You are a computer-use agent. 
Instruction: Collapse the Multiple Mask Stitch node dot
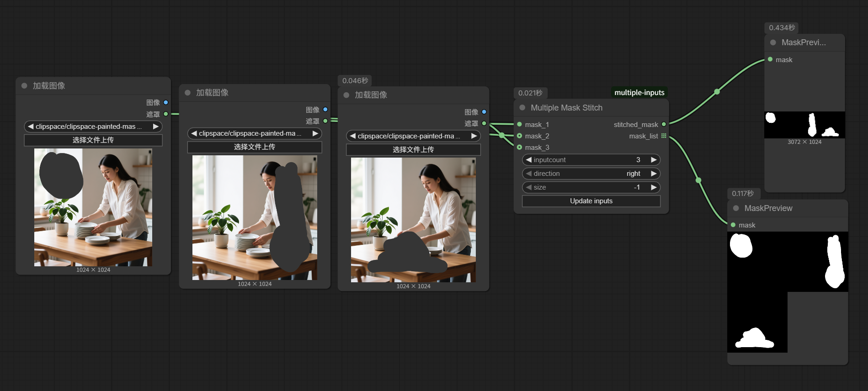(x=522, y=108)
